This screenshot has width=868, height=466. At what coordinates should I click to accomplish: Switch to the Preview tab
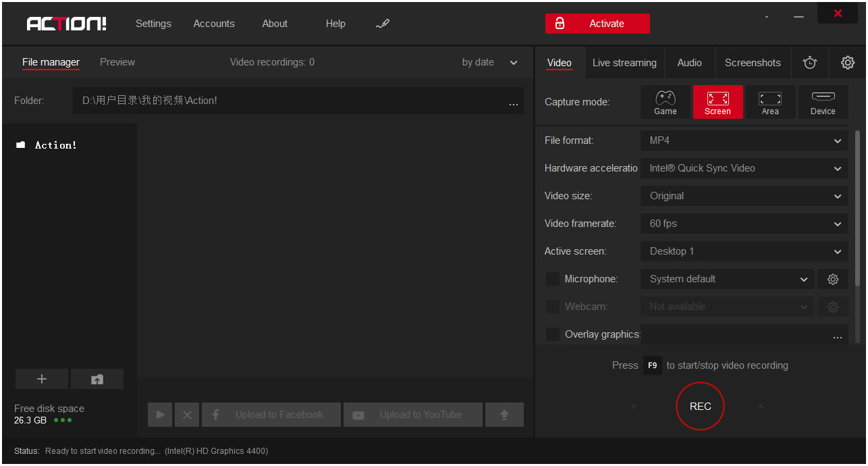[117, 62]
